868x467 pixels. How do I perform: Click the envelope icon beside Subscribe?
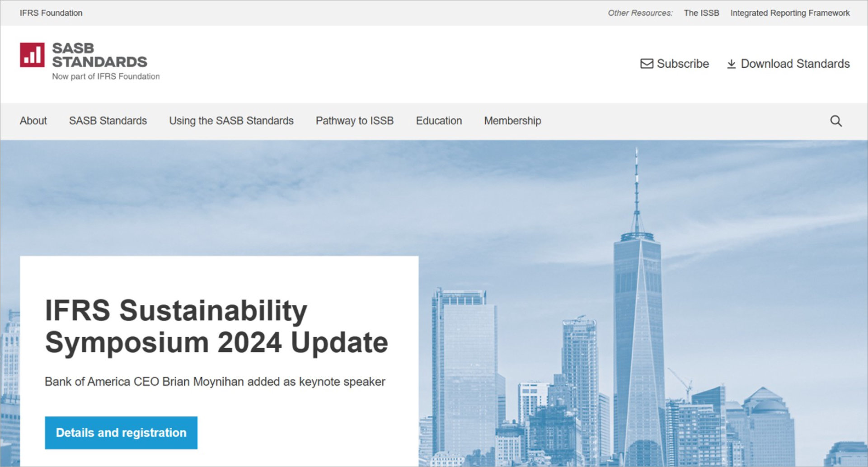(647, 64)
